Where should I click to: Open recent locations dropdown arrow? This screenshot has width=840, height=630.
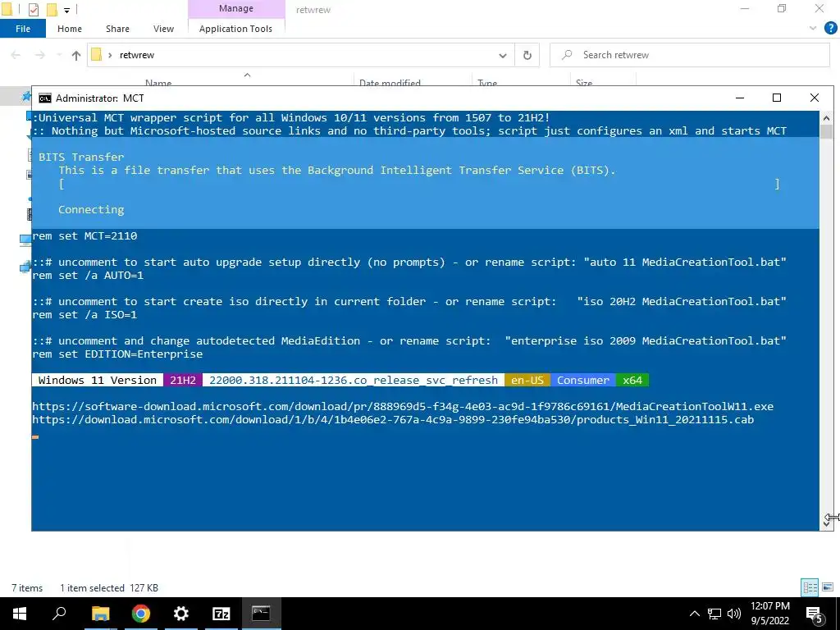click(59, 55)
